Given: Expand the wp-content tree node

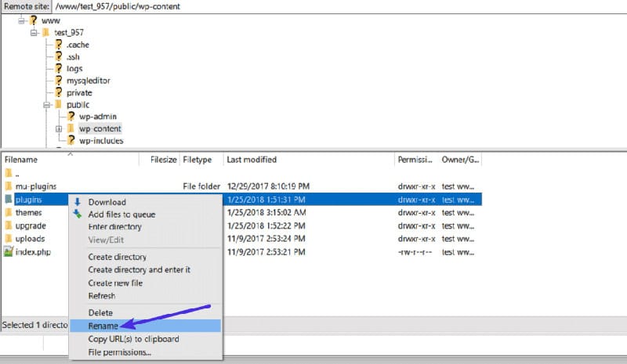Looking at the screenshot, I should point(59,128).
